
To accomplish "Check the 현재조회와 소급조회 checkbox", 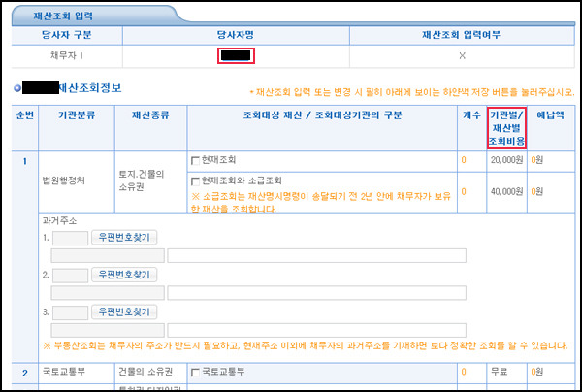I will (x=195, y=181).
